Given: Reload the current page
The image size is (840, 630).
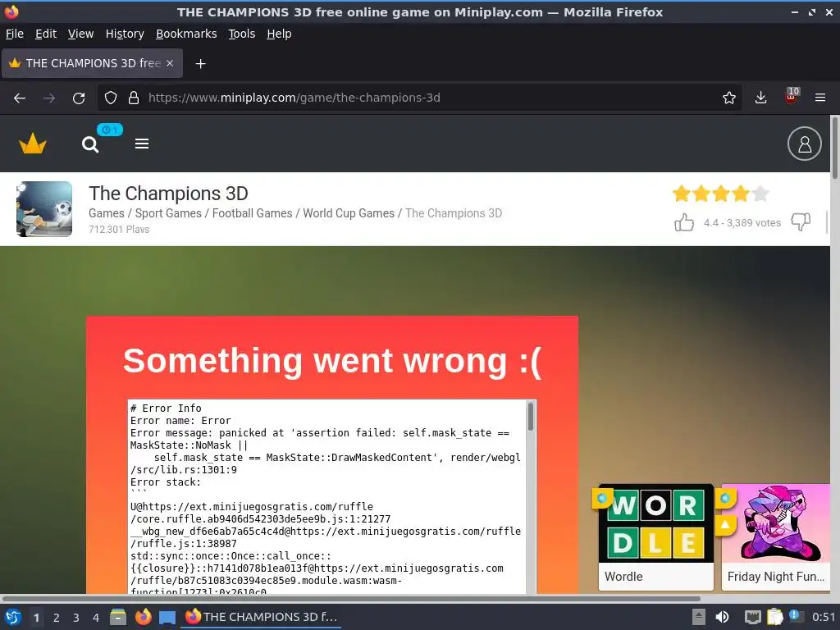Looking at the screenshot, I should [x=79, y=98].
